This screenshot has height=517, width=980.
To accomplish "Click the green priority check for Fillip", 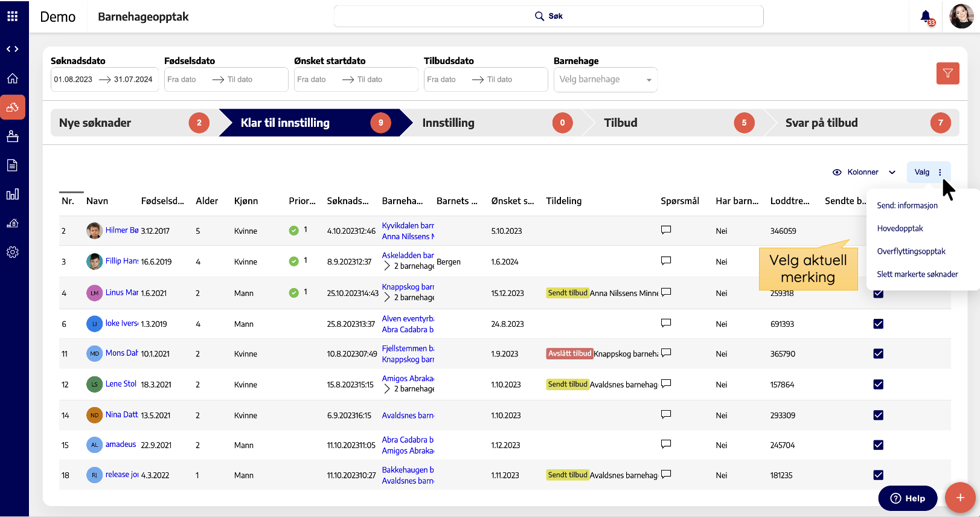I will pos(293,261).
